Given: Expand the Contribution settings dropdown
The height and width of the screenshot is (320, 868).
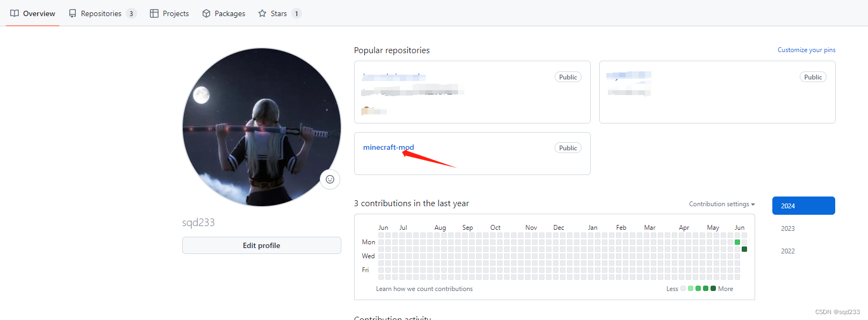Looking at the screenshot, I should coord(722,204).
